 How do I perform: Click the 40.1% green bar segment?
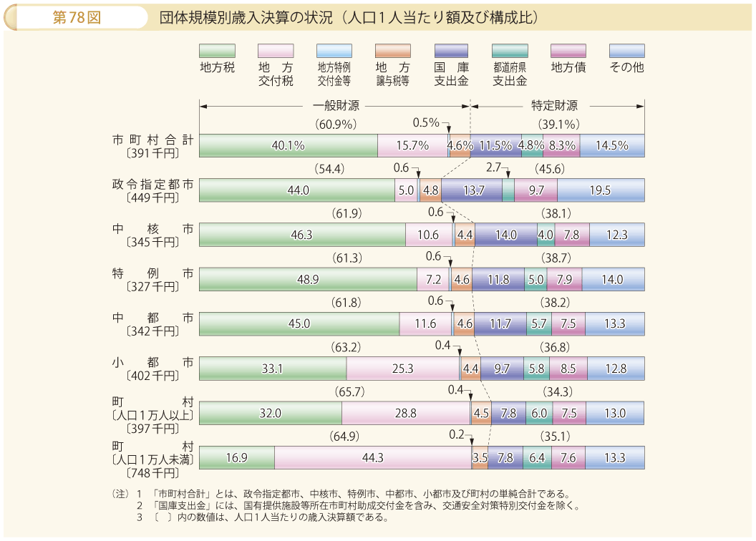[289, 145]
